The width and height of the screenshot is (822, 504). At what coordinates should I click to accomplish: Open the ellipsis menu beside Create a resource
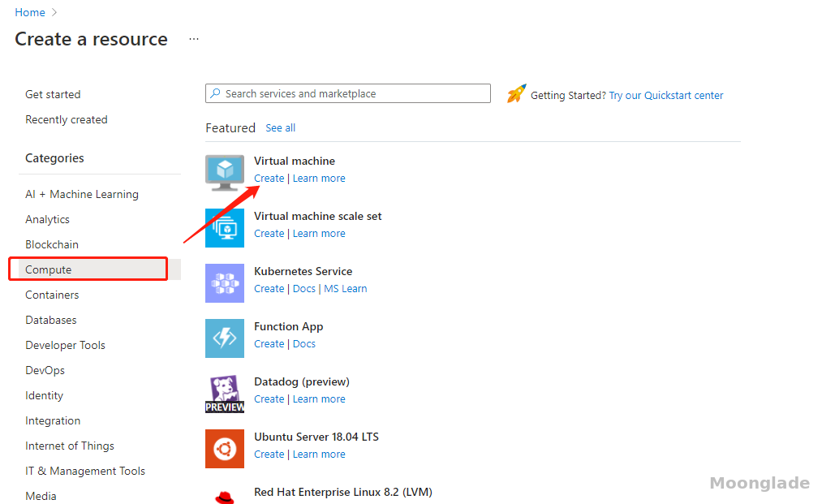click(194, 39)
